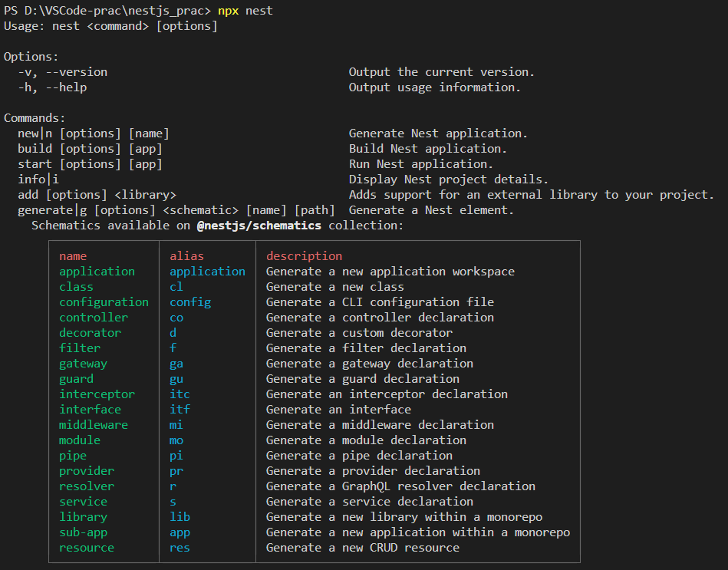The image size is (728, 570).
Task: Click the green 'decorator' schematic name
Action: coord(90,333)
